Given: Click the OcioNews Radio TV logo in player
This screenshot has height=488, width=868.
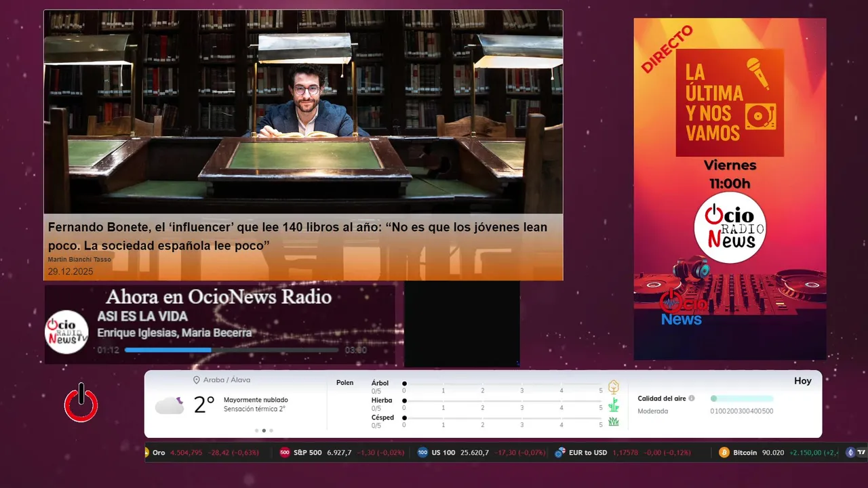Looking at the screenshot, I should (66, 332).
